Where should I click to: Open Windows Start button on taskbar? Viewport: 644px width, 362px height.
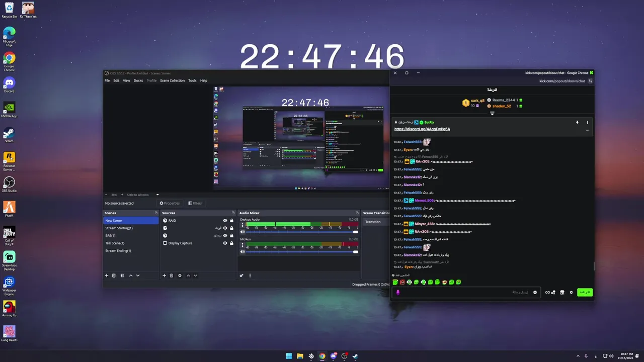pos(289,356)
